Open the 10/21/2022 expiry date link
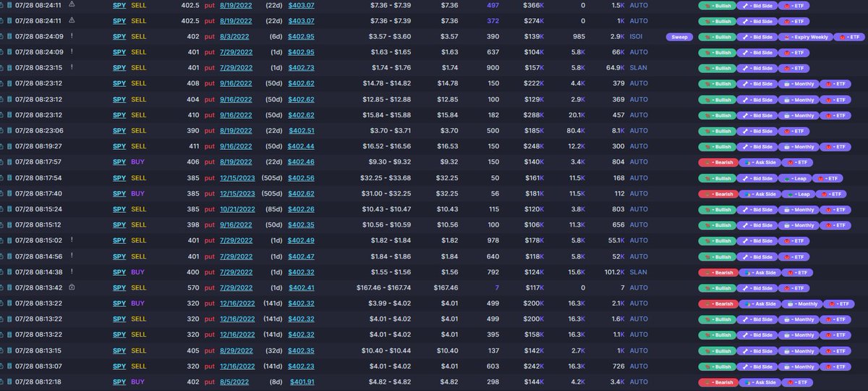This screenshot has height=391, width=868. 238,209
